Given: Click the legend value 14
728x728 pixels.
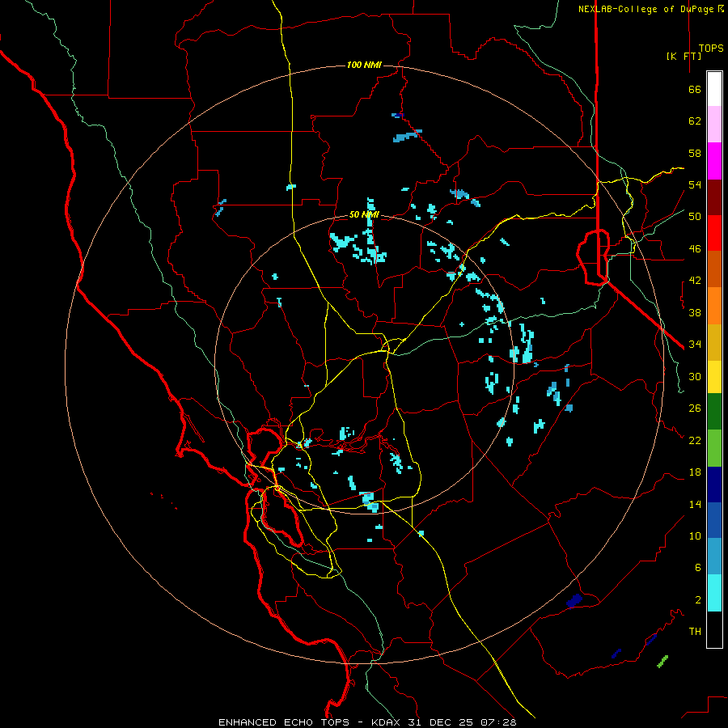Looking at the screenshot, I should 695,504.
